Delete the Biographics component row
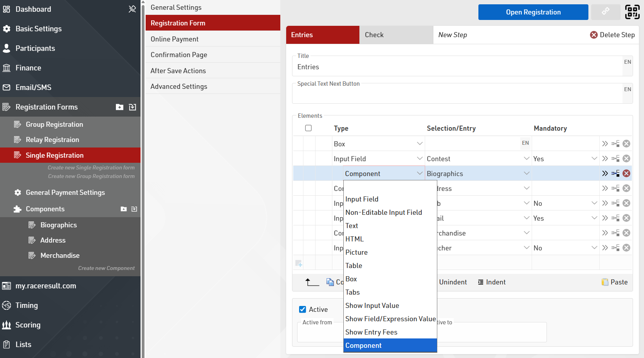The image size is (644, 358). pyautogui.click(x=626, y=173)
